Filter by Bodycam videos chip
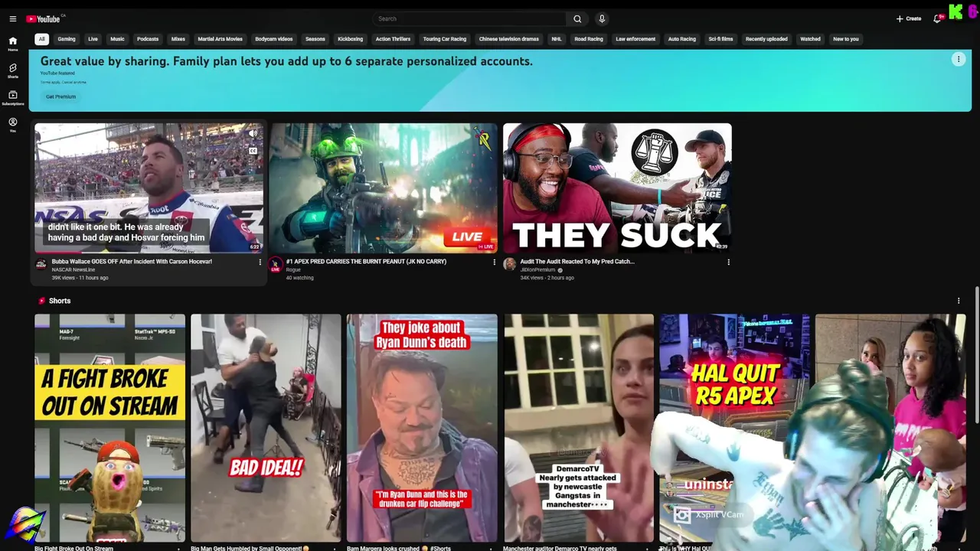 274,39
